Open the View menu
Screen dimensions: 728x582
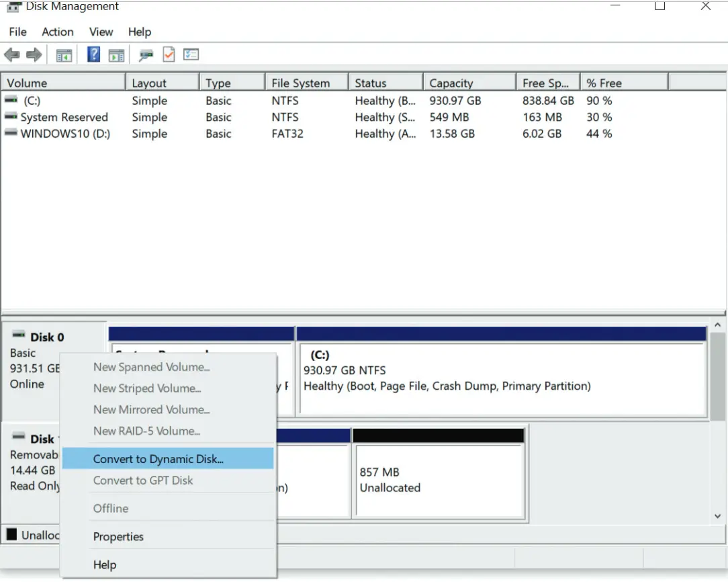coord(101,32)
